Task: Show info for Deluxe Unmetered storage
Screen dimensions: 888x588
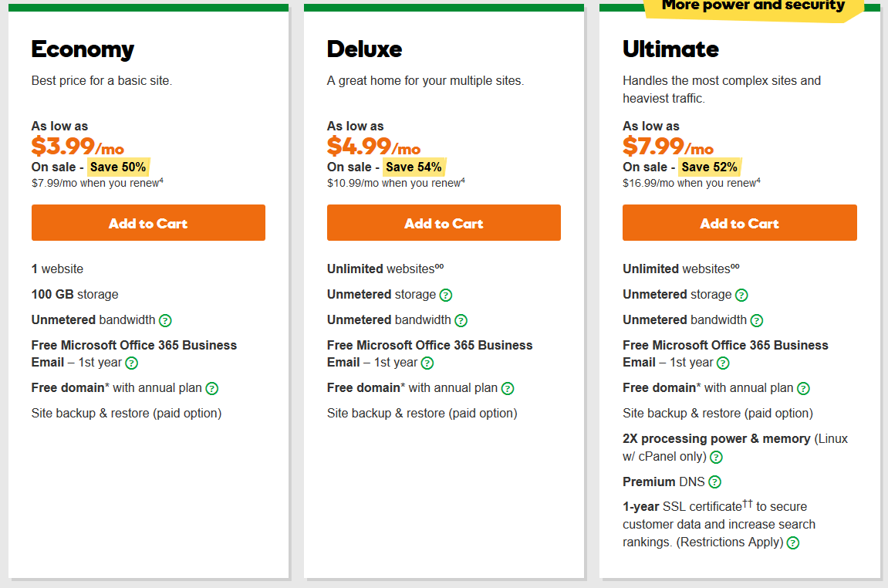Action: coord(446,295)
